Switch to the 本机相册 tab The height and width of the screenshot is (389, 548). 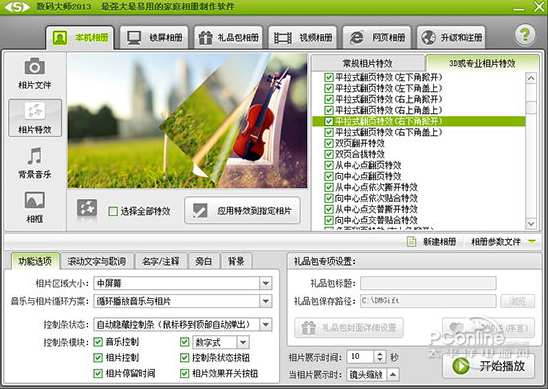click(80, 37)
